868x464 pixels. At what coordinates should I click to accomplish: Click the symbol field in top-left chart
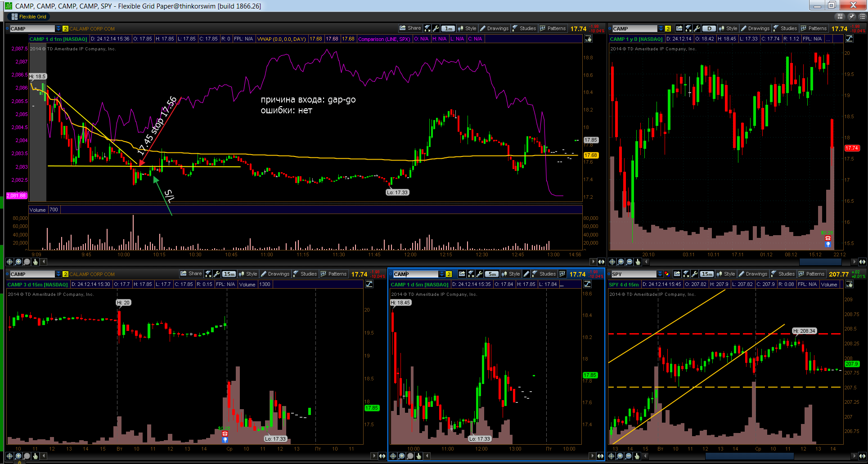[x=32, y=28]
